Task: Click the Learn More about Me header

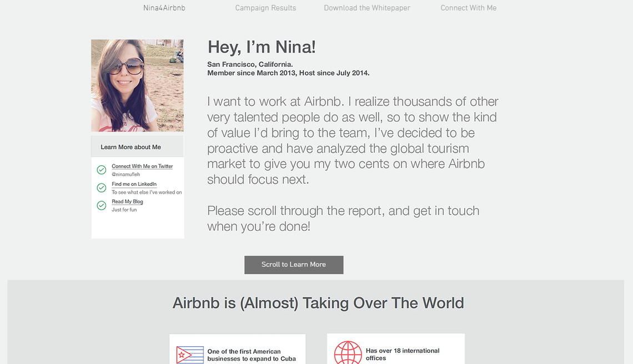Action: tap(137, 147)
